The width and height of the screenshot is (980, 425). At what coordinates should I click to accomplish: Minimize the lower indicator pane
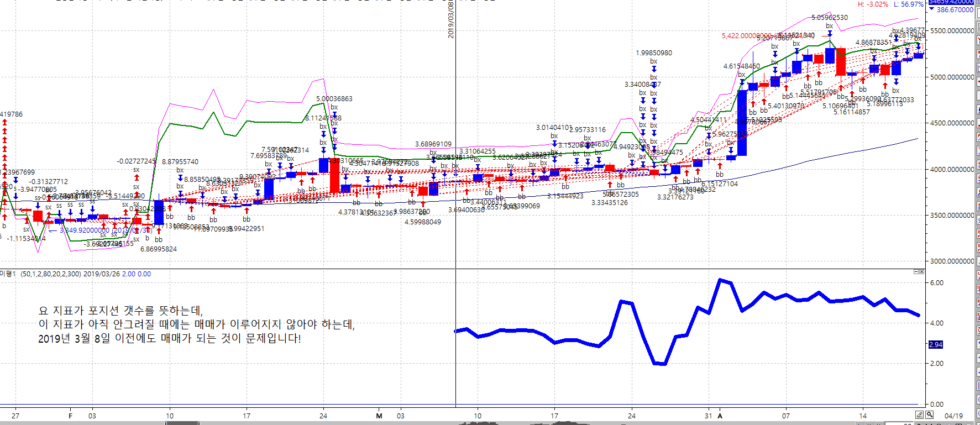[916, 271]
